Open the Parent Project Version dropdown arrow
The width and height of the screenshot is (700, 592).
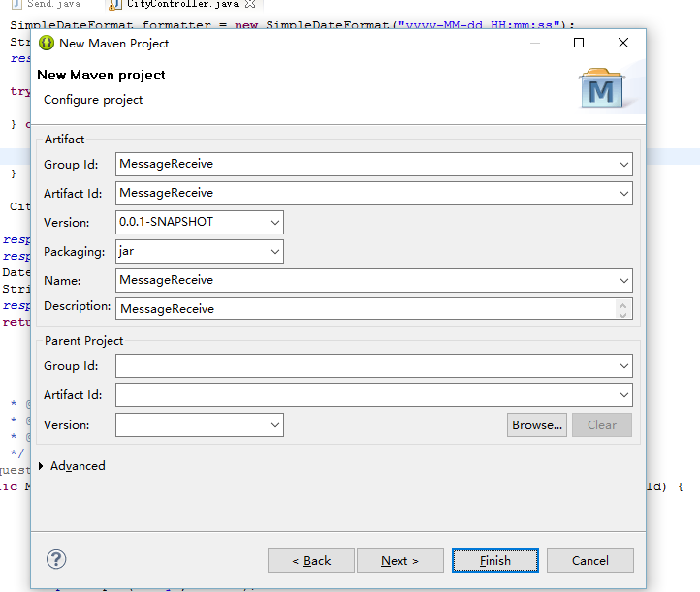(x=275, y=424)
